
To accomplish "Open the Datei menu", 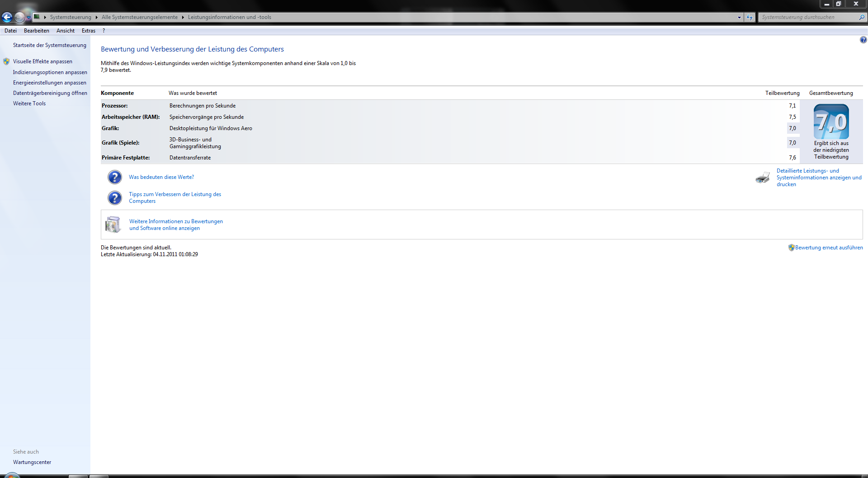I will pos(10,31).
